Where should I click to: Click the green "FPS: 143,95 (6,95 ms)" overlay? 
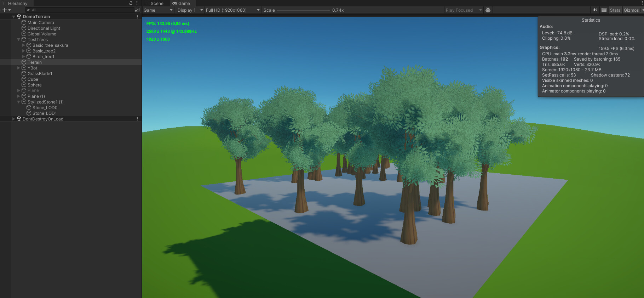point(168,23)
